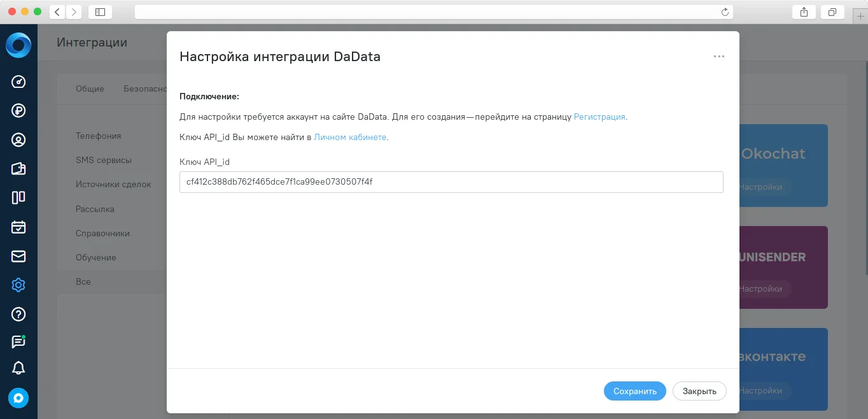Click the Регистрация link

599,117
